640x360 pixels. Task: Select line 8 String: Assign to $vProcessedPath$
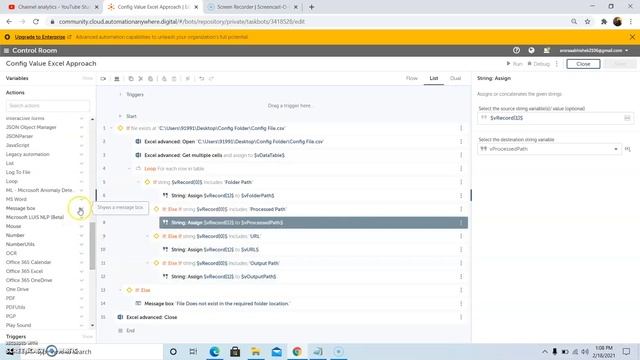click(313, 222)
